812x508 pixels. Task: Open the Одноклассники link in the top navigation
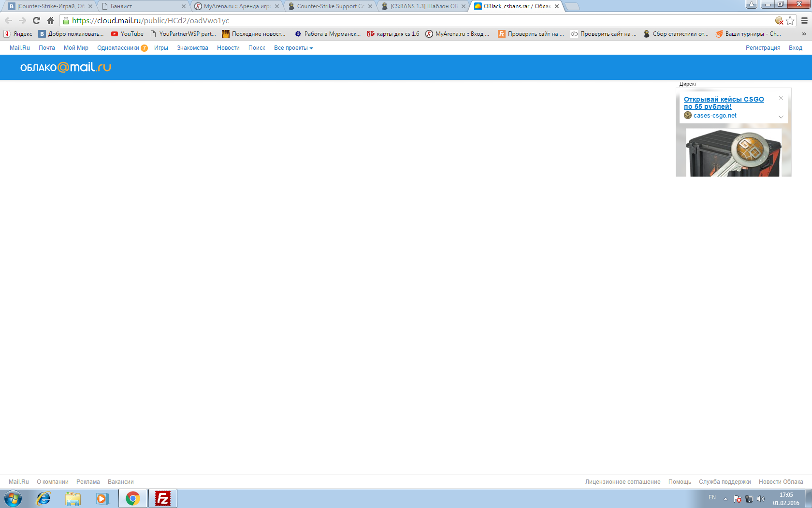click(118, 48)
